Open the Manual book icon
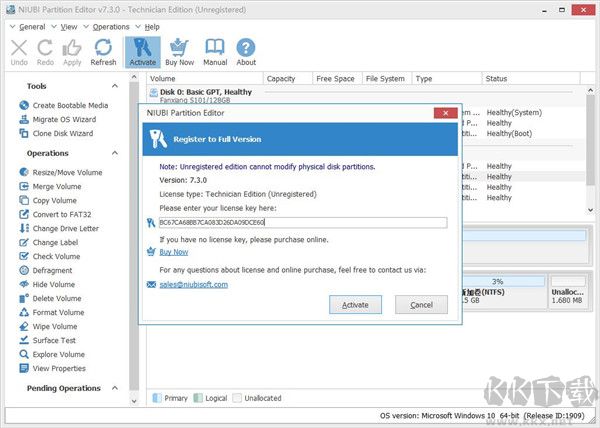This screenshot has width=600, height=428. pyautogui.click(x=215, y=53)
